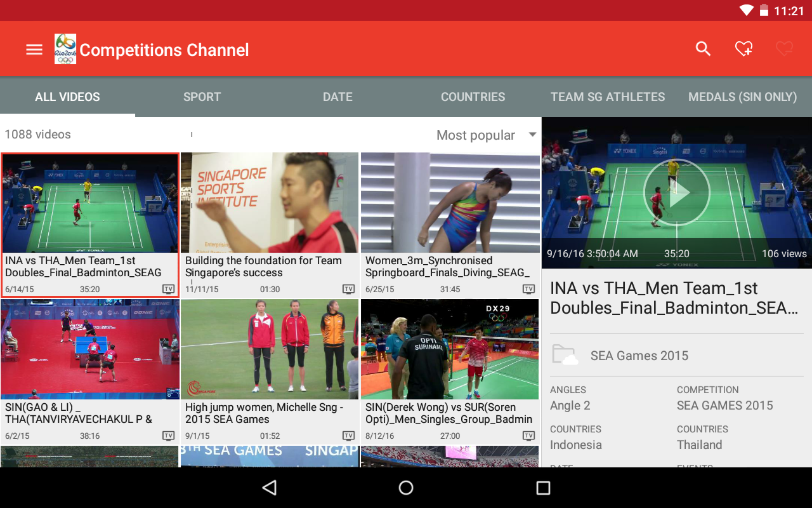Tap TV icon on SIN(Derek Wong) video
The height and width of the screenshot is (508, 812).
[x=528, y=436]
